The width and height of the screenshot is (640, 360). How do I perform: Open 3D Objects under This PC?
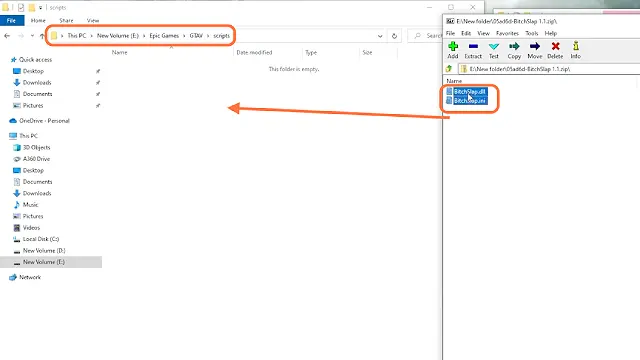pyautogui.click(x=36, y=147)
